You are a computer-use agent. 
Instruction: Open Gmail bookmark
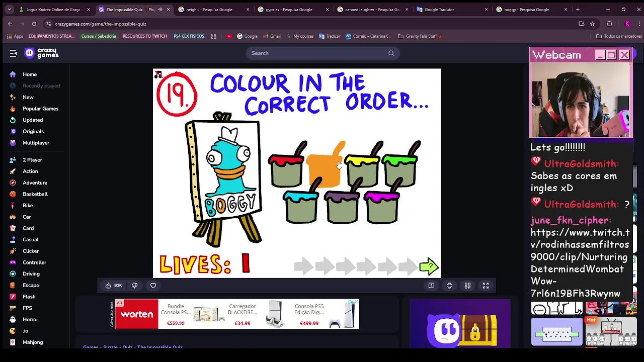(271, 36)
